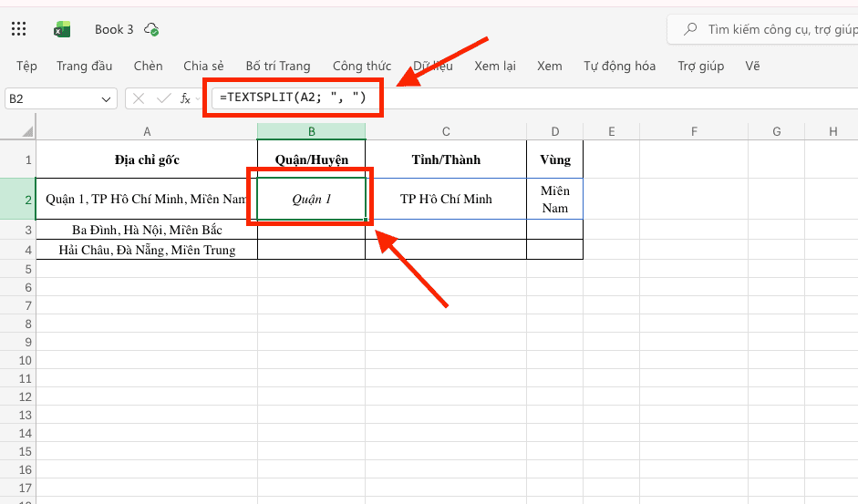Select row 17 header
Image resolution: width=858 pixels, height=504 pixels.
[x=18, y=488]
